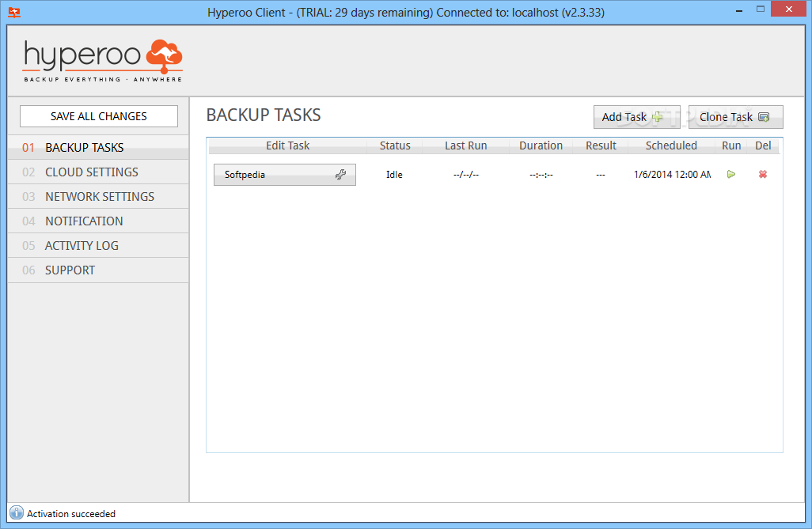Click the BACKUP TASKS page heading
This screenshot has width=812, height=529.
coord(264,115)
